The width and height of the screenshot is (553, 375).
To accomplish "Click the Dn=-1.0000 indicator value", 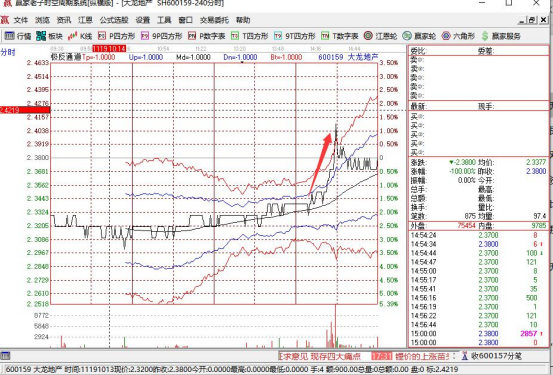I will [241, 57].
